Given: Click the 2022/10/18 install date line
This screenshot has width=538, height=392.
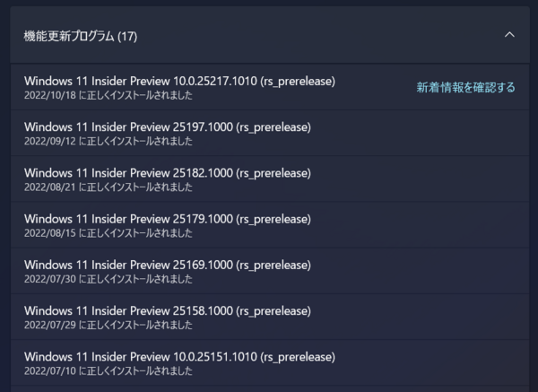Looking at the screenshot, I should point(108,96).
